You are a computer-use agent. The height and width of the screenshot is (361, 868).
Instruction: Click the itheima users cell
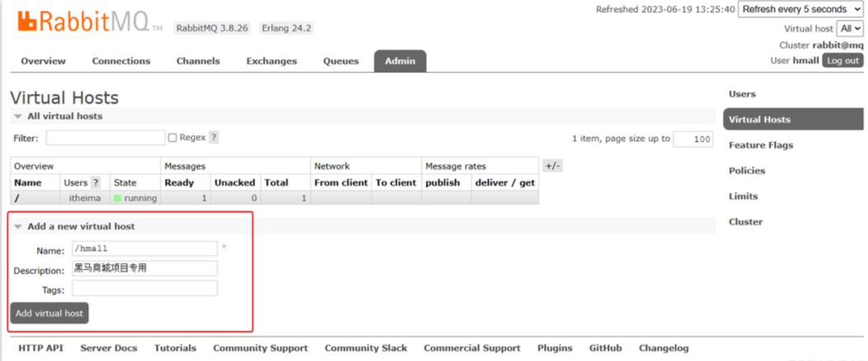point(85,198)
